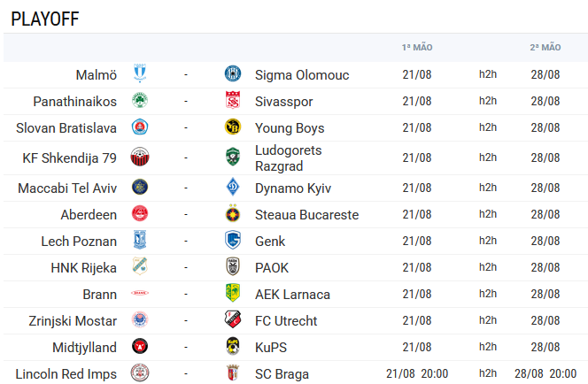The height and width of the screenshot is (384, 588).
Task: Click the HNK Rijeka second leg date
Action: tap(545, 267)
